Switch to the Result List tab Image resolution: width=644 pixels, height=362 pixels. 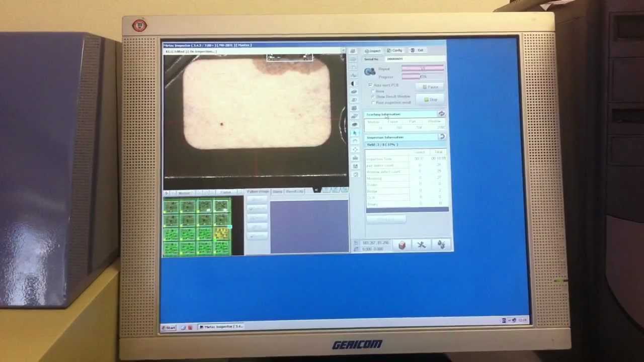(x=294, y=192)
